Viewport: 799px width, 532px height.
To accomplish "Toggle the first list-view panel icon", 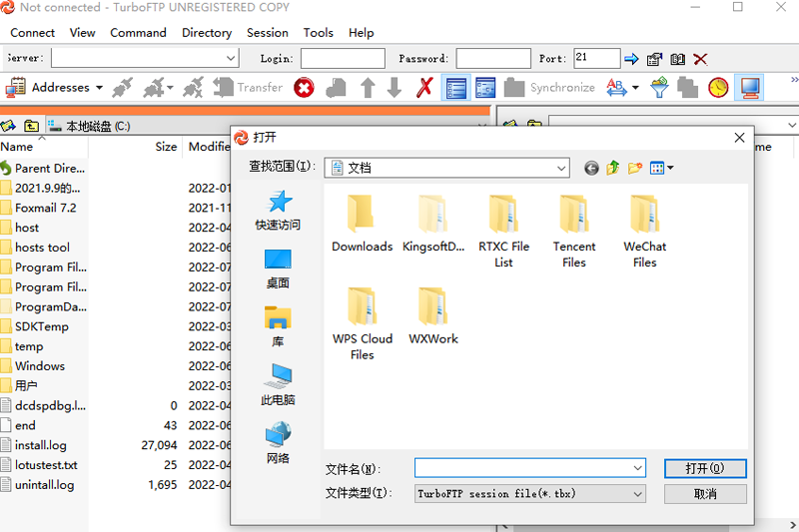I will point(455,88).
